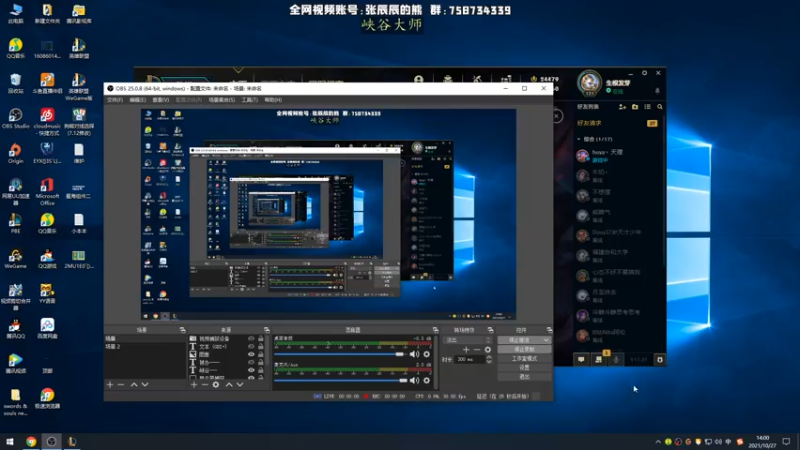Add a new scene in OBS
Image resolution: width=800 pixels, height=450 pixels.
110,384
